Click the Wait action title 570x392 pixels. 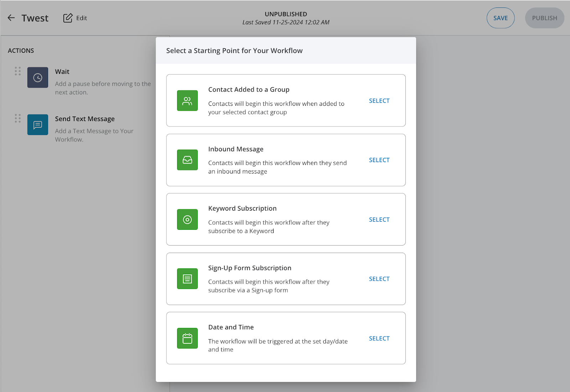(x=62, y=72)
